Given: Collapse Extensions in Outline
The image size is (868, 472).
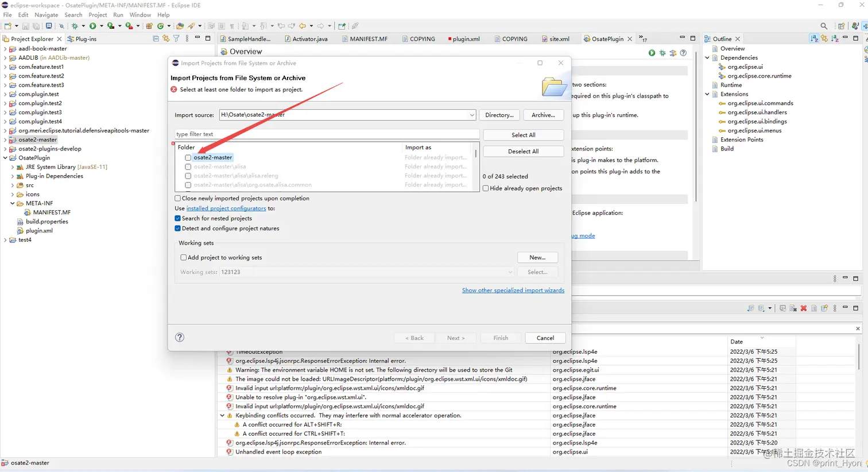Looking at the screenshot, I should (x=707, y=94).
